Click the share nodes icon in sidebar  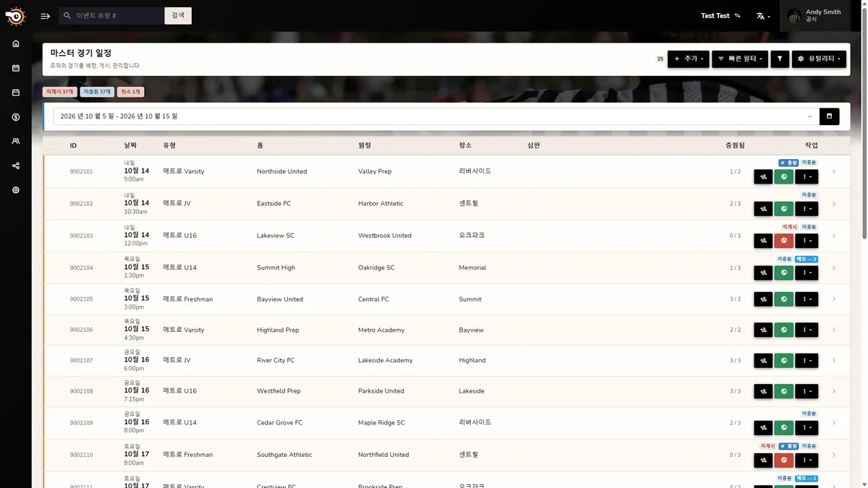16,166
